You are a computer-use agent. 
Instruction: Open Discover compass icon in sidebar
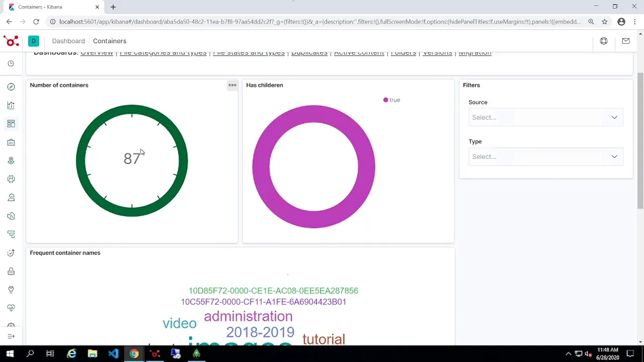pos(11,87)
